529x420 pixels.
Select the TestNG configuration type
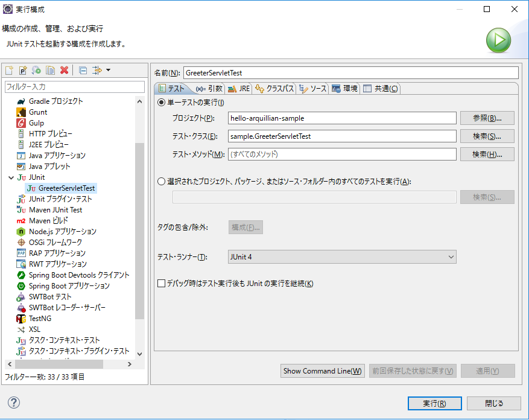click(40, 318)
